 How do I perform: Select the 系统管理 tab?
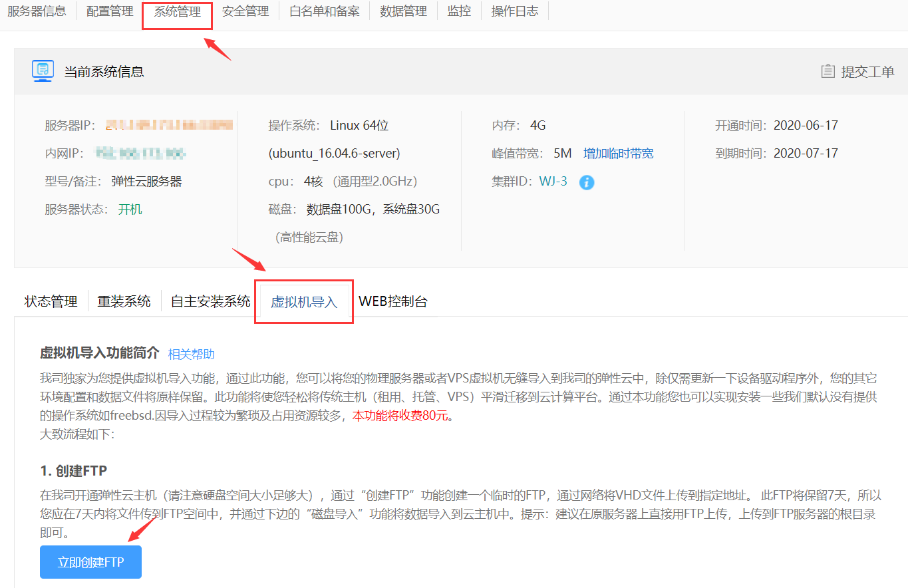click(177, 11)
